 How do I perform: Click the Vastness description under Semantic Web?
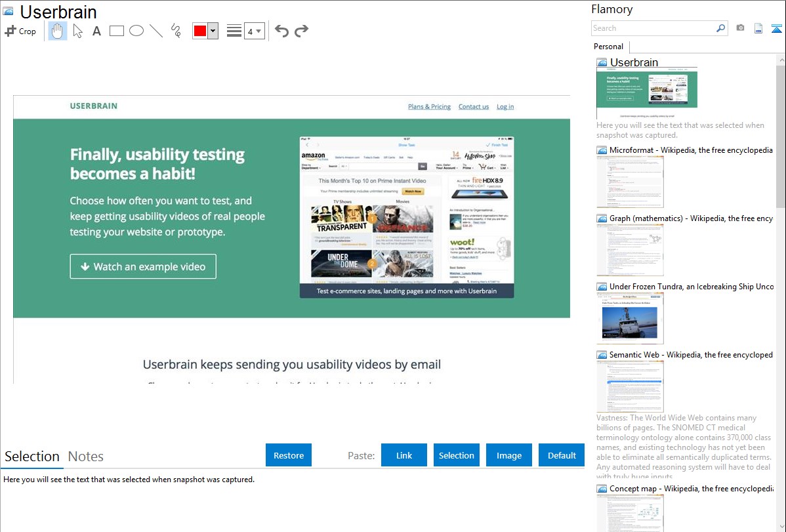point(684,447)
